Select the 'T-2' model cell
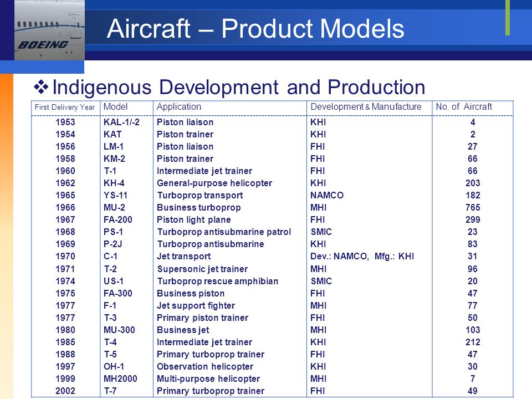The width and height of the screenshot is (532, 399). 110,269
